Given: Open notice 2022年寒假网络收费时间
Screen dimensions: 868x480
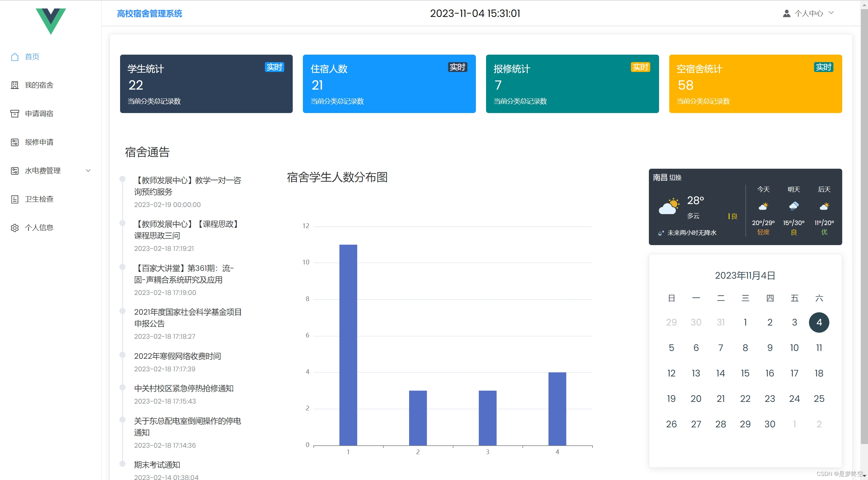Looking at the screenshot, I should click(177, 356).
